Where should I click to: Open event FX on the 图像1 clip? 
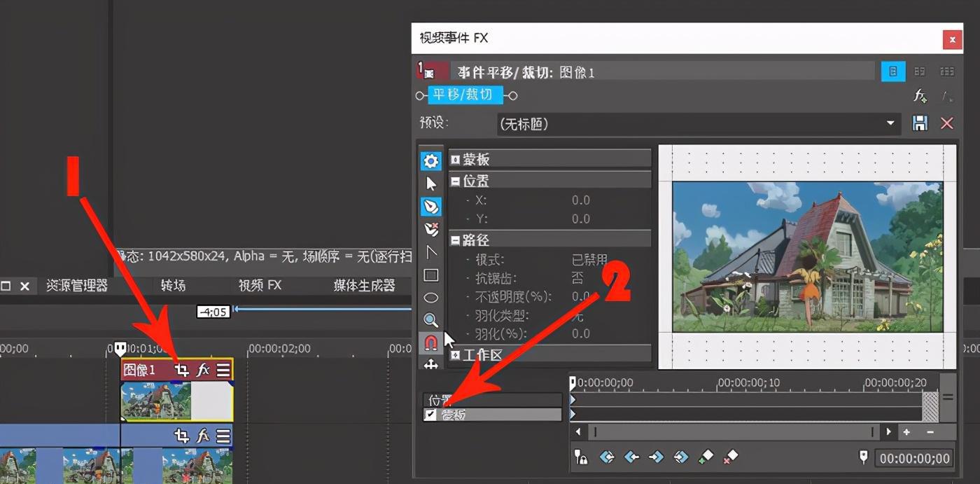(203, 370)
